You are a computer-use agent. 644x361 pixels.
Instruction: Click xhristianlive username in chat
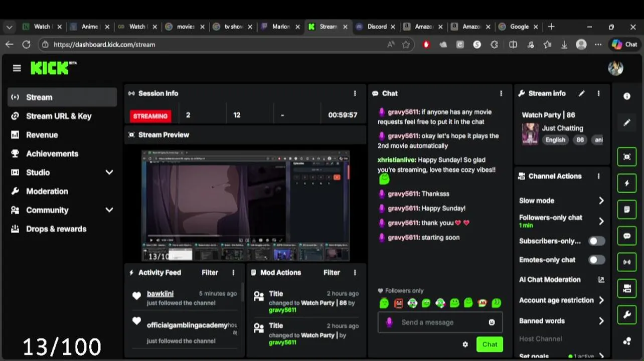click(x=396, y=160)
